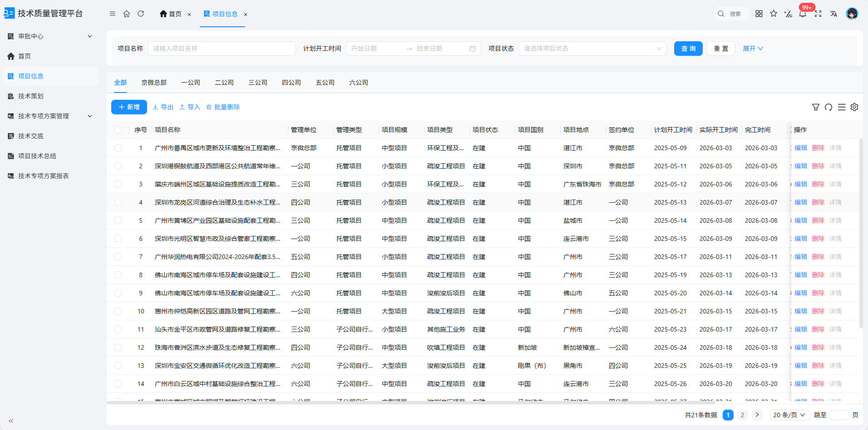Toggle the select-all header checkbox
868x430 pixels.
[118, 130]
